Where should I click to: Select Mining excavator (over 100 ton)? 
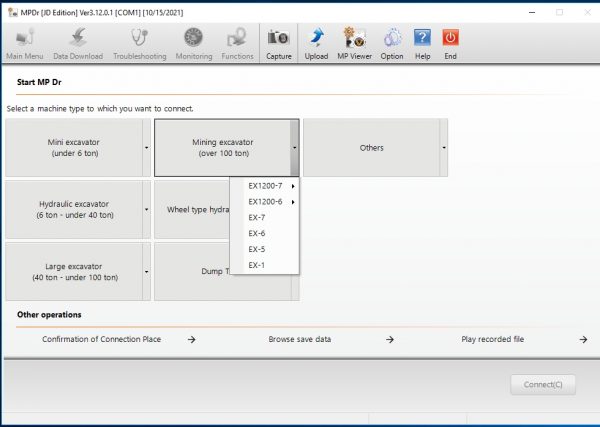(x=222, y=148)
